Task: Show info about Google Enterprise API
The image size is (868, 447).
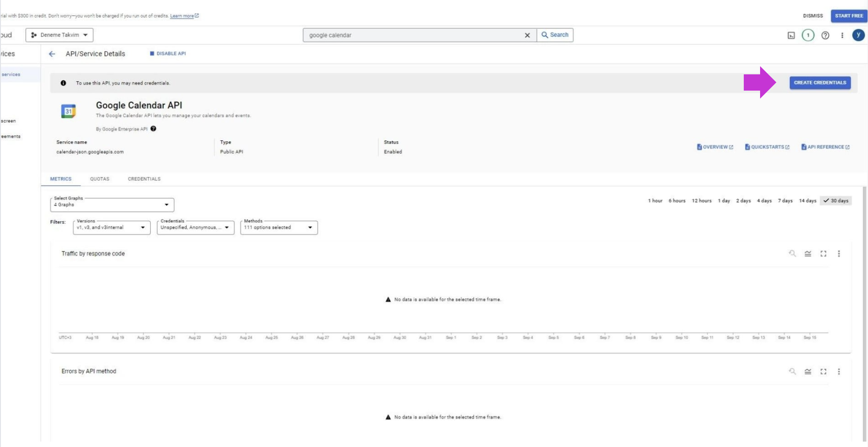Action: [x=154, y=129]
